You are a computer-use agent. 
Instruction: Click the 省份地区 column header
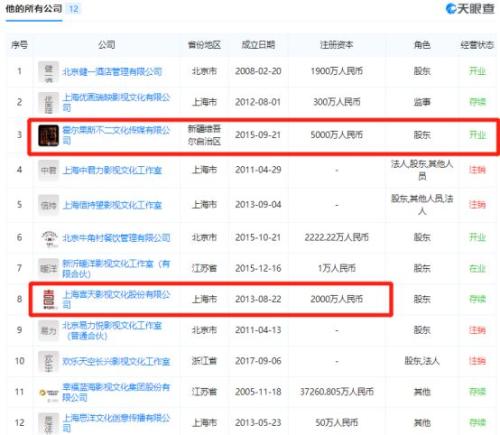point(204,45)
